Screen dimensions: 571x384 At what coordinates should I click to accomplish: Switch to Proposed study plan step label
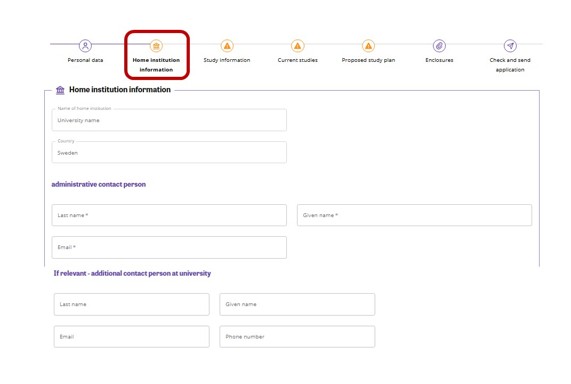click(x=368, y=60)
